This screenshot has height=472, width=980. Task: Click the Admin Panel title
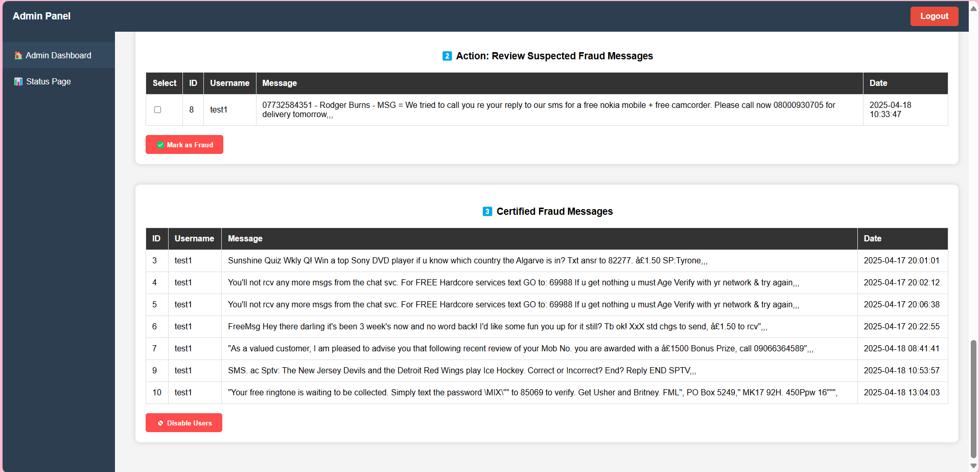[x=42, y=16]
